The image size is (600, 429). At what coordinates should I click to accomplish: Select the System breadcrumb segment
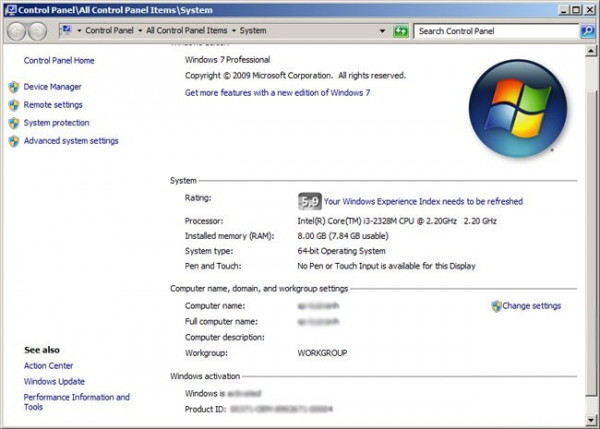click(x=253, y=31)
